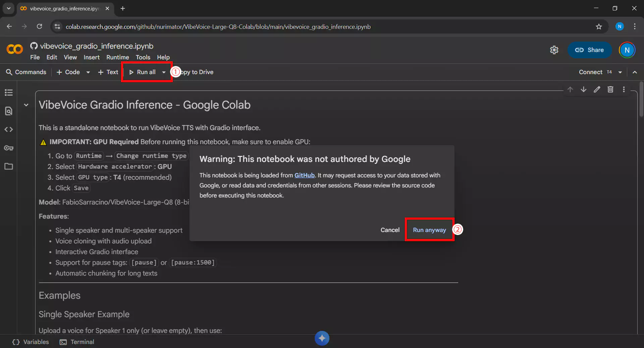Viewport: 644px width, 348px height.
Task: Open the Files browser in the sidebar
Action: [x=8, y=167]
